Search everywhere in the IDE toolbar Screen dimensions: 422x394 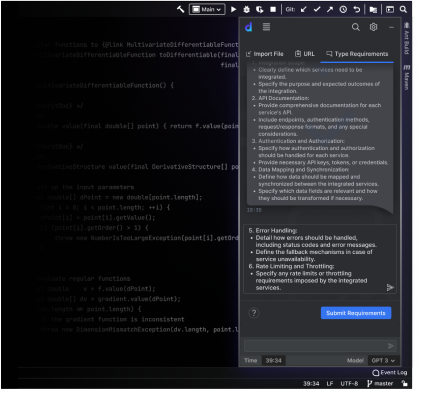click(403, 9)
